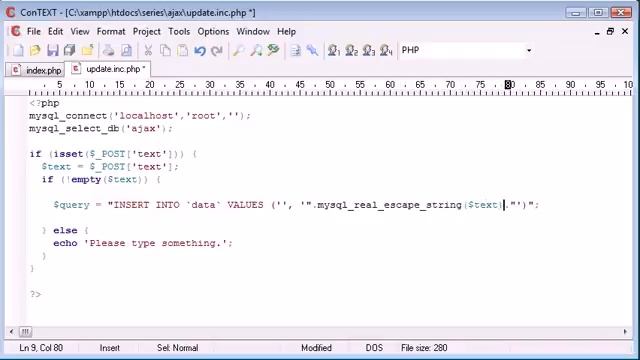
Task: Switch to the index.php tab
Action: pyautogui.click(x=36, y=70)
